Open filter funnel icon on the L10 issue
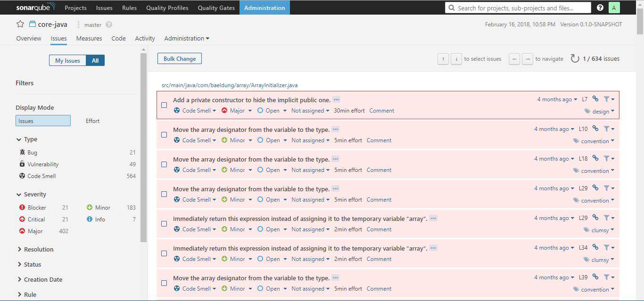The image size is (644, 301). [x=608, y=129]
